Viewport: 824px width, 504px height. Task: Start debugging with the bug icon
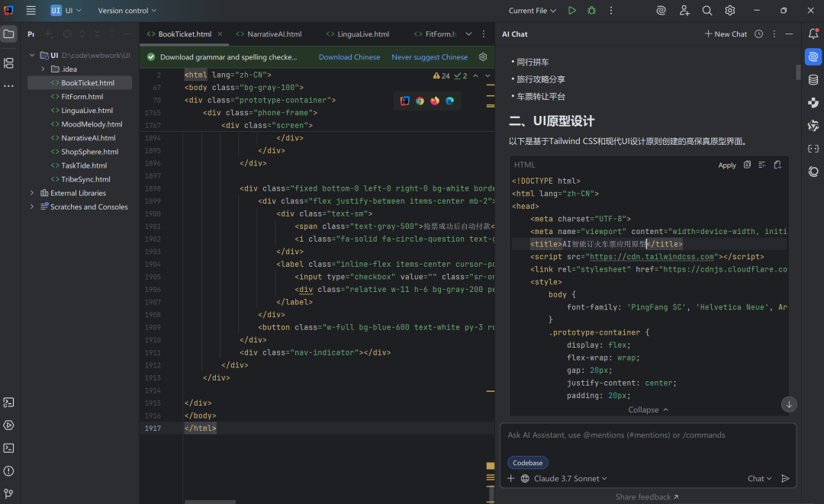591,10
